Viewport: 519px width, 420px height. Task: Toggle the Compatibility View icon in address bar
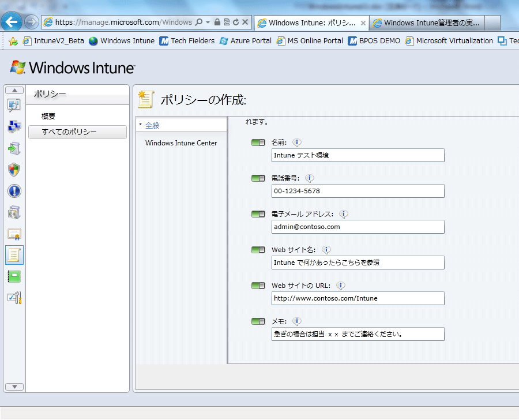point(227,22)
